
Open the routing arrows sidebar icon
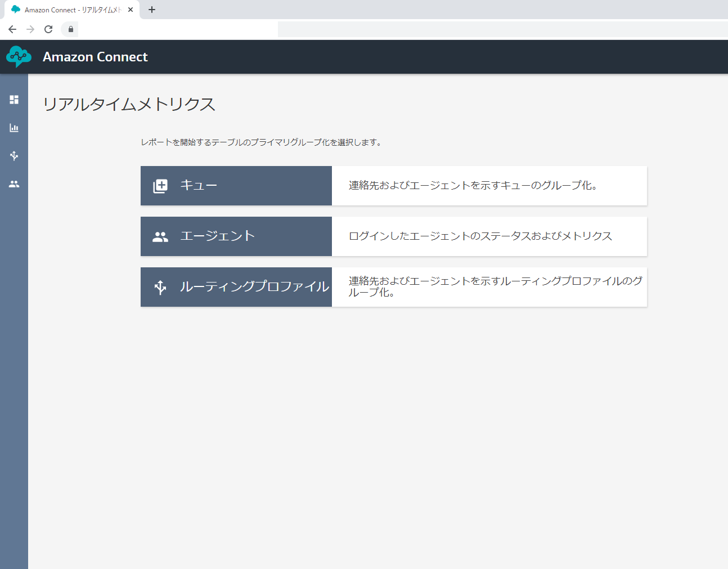pos(14,156)
